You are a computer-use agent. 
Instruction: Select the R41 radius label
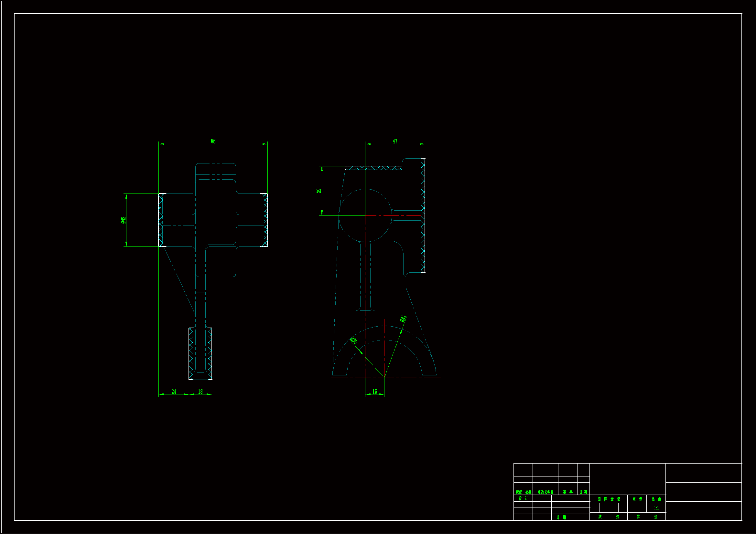(x=403, y=319)
